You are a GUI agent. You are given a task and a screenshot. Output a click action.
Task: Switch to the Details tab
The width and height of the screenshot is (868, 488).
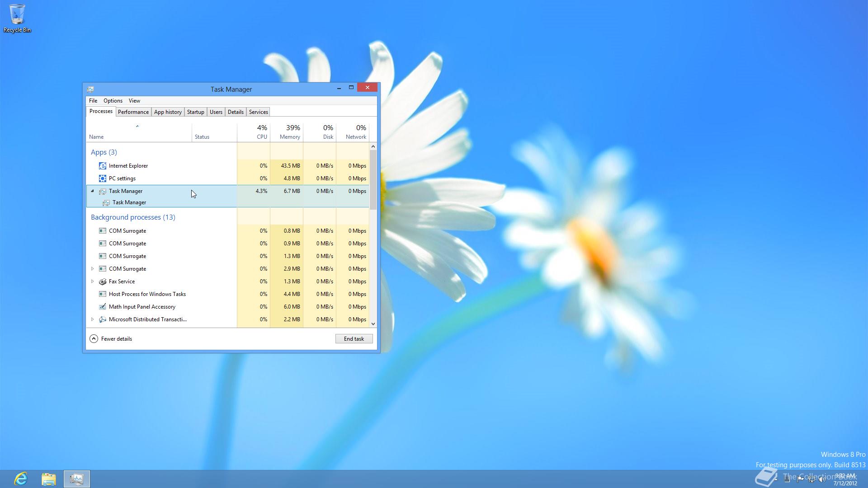[236, 112]
